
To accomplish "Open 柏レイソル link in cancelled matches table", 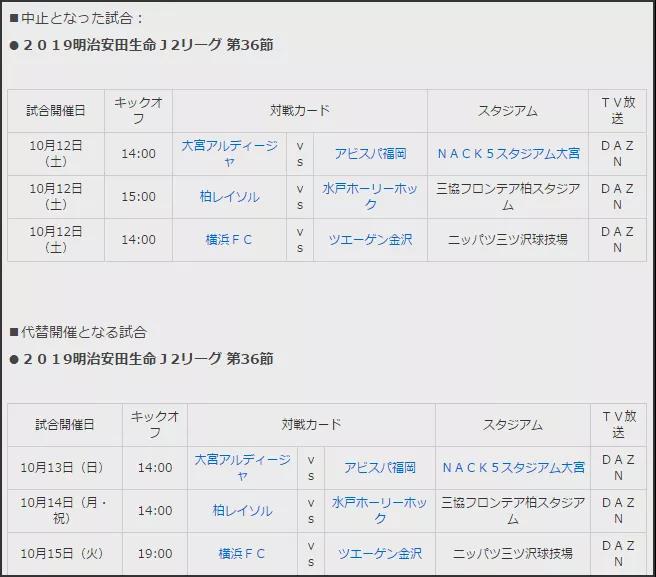I will tap(229, 197).
